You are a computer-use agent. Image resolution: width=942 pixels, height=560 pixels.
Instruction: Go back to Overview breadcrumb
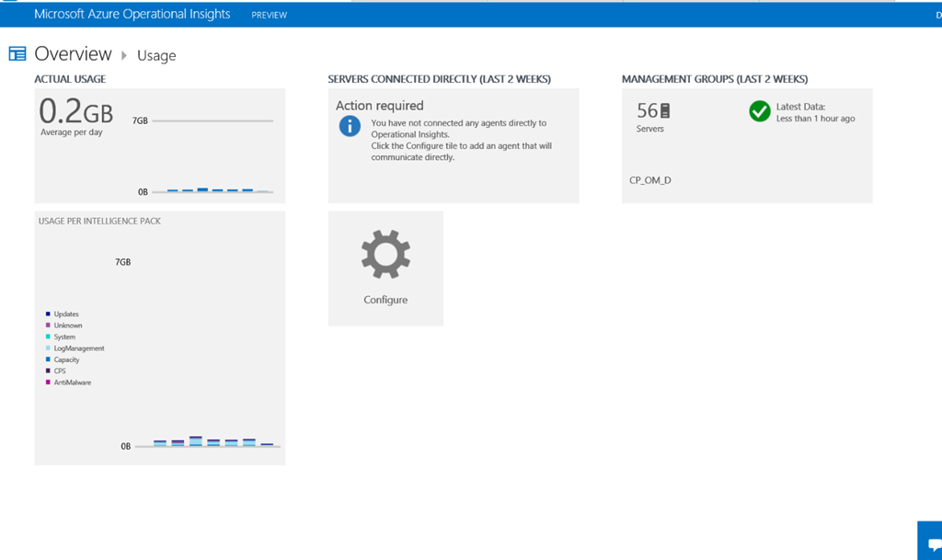pyautogui.click(x=73, y=54)
